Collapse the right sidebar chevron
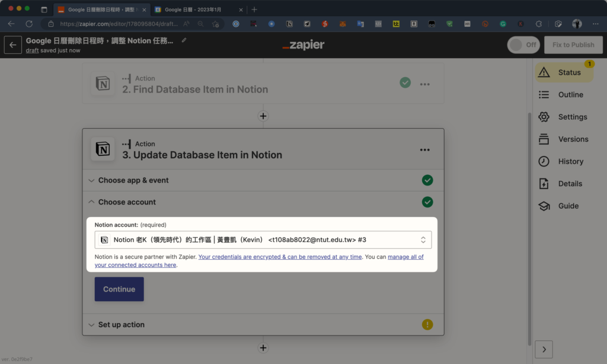This screenshot has width=607, height=364. tap(544, 349)
